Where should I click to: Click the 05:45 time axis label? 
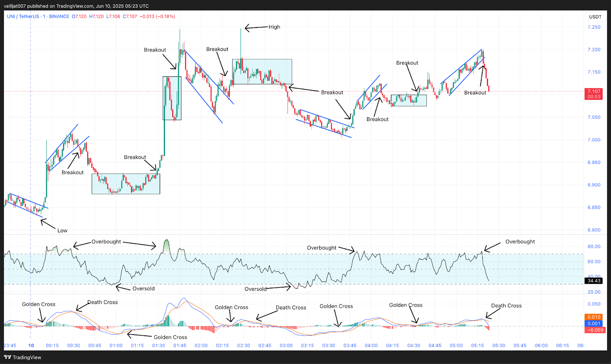(x=520, y=346)
